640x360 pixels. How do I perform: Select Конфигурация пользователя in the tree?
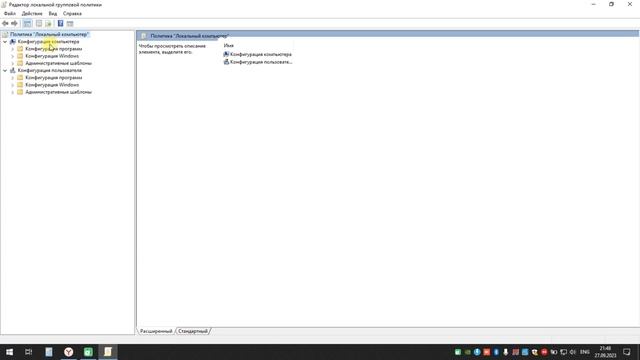(x=49, y=71)
